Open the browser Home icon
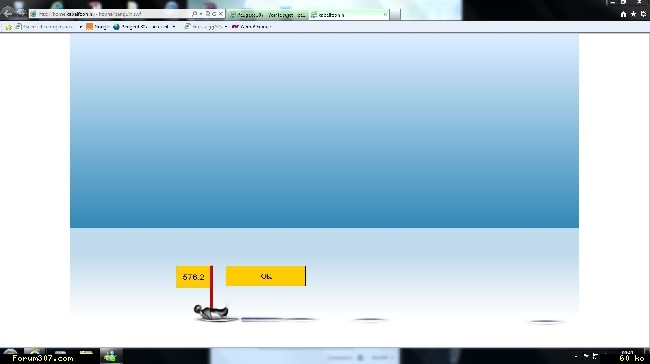 (623, 14)
